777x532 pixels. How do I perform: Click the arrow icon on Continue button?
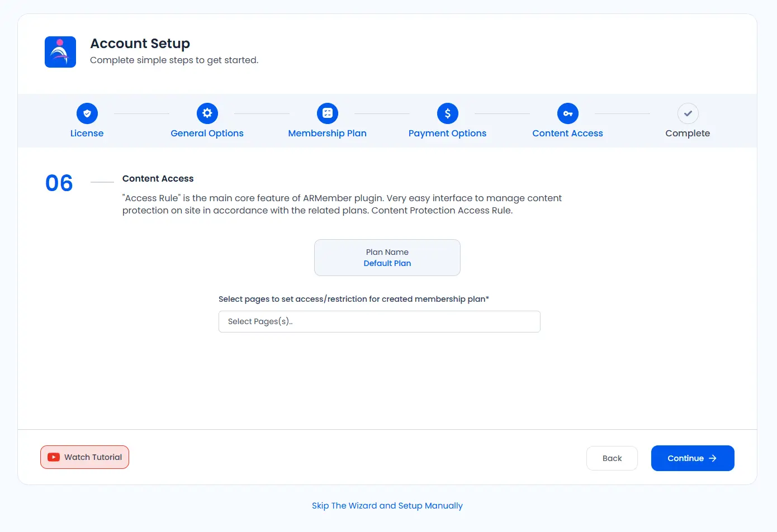[x=713, y=458]
